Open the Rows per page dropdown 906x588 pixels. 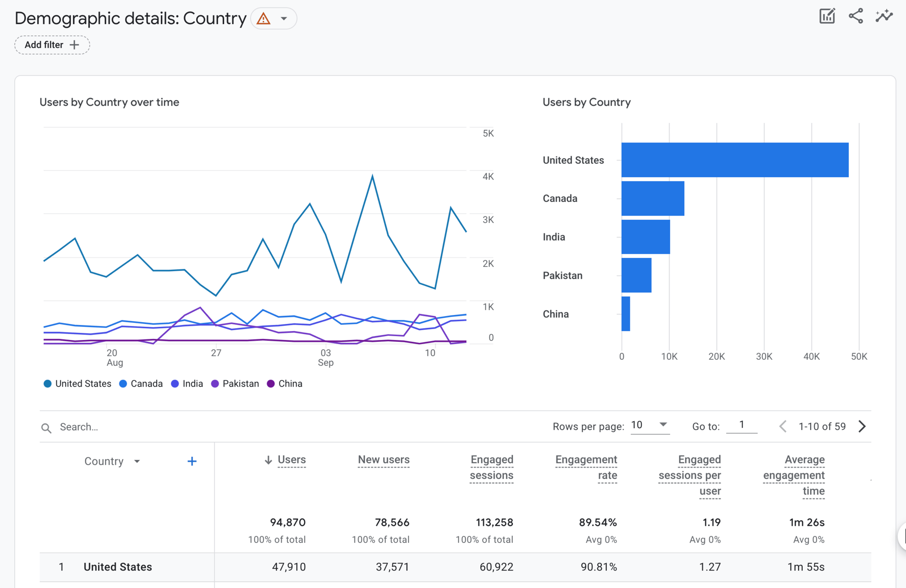click(650, 425)
